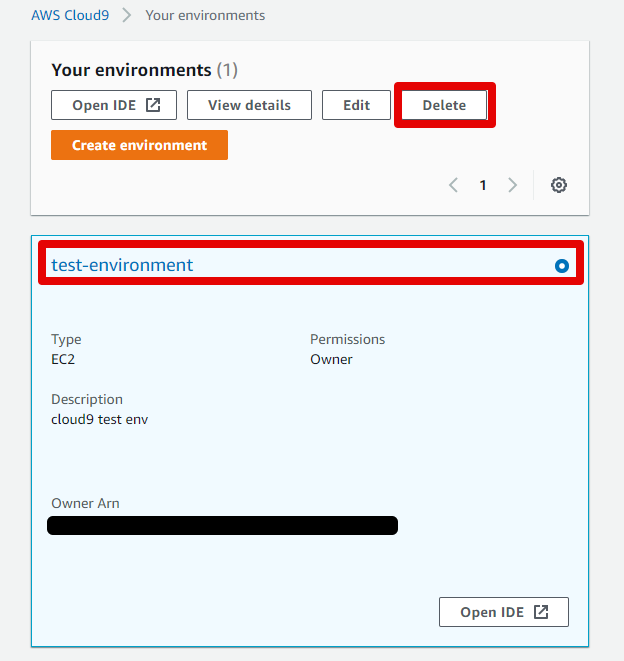Image resolution: width=624 pixels, height=661 pixels.
Task: Click the orange Create environment button
Action: (x=139, y=145)
